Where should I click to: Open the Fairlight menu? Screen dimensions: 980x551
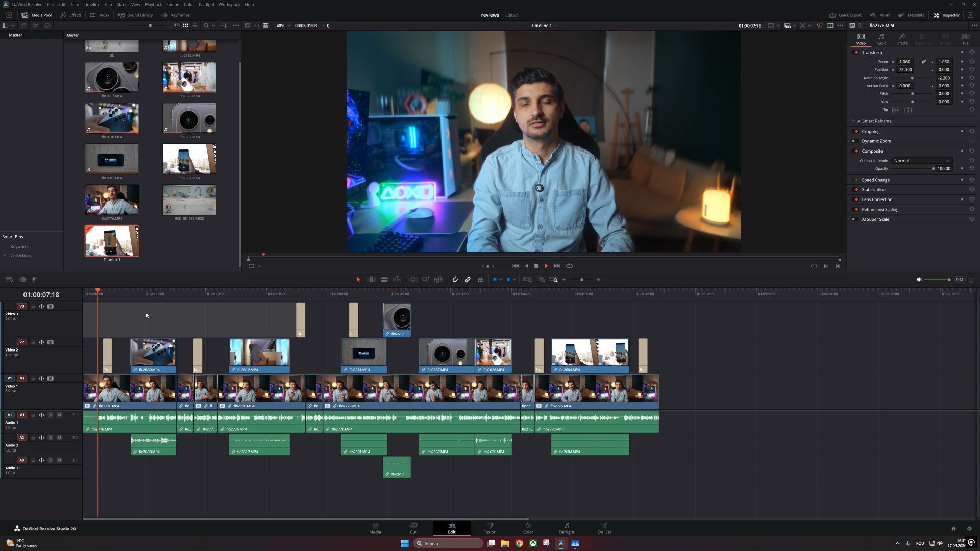pos(206,4)
